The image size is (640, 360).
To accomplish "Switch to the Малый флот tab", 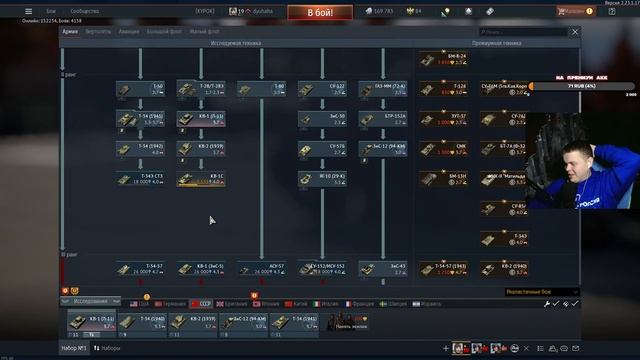I will point(204,31).
